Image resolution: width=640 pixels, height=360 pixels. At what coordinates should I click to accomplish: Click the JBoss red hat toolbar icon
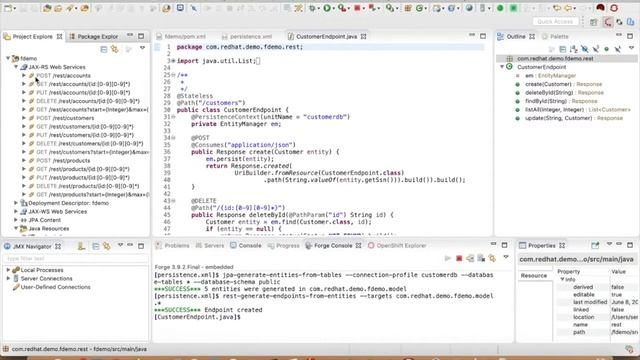600,8
